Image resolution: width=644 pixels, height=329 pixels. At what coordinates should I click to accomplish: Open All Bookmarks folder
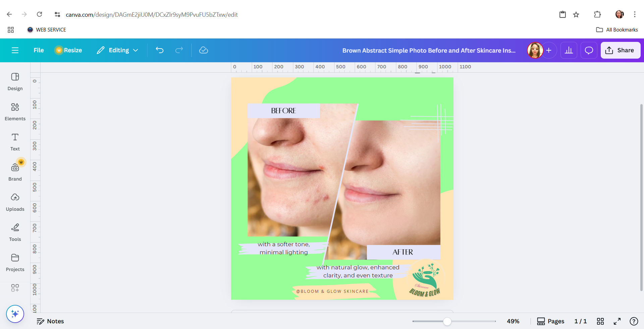pyautogui.click(x=617, y=30)
